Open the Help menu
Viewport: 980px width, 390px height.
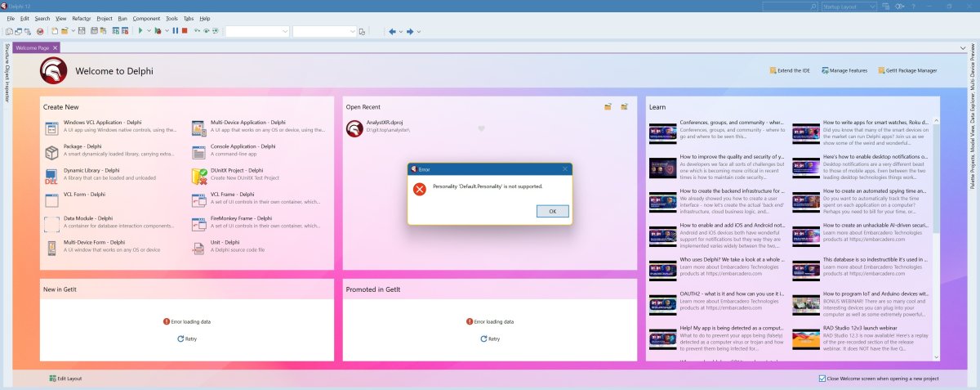pyautogui.click(x=205, y=18)
